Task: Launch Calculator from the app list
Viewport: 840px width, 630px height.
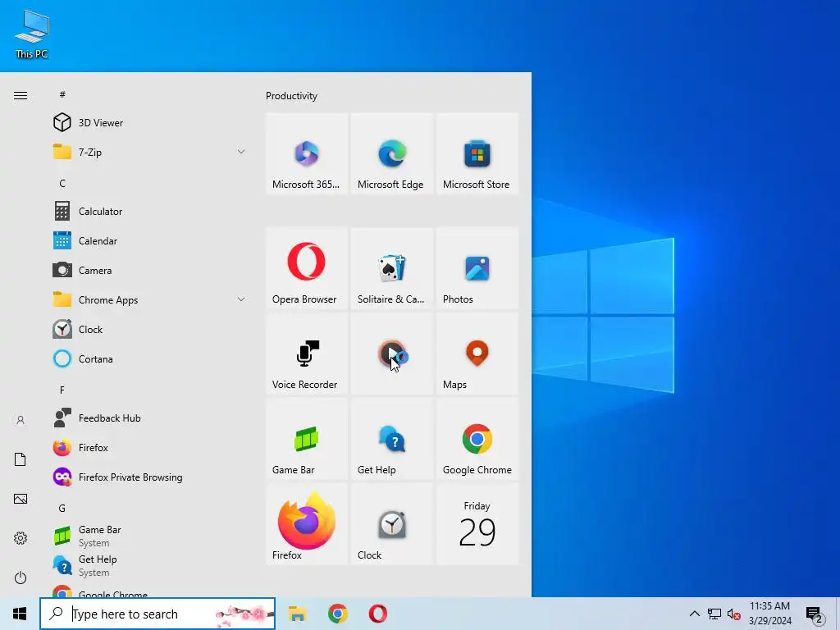Action: pos(150,211)
